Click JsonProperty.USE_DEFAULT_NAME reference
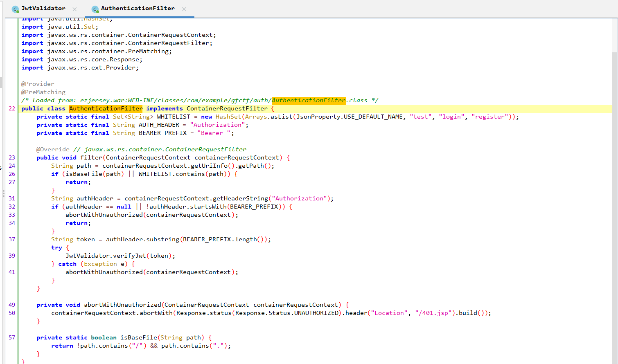Viewport: 618px width, 364px height. tap(350, 117)
